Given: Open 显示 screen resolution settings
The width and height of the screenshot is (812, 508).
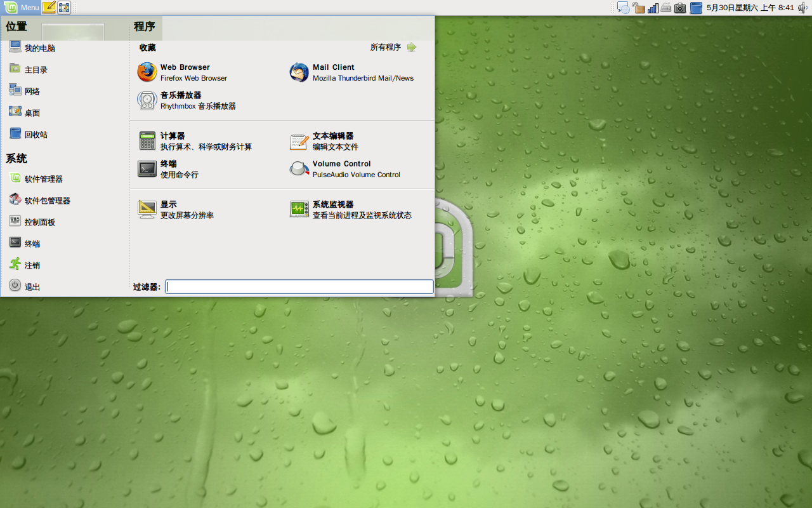Looking at the screenshot, I should (x=176, y=210).
